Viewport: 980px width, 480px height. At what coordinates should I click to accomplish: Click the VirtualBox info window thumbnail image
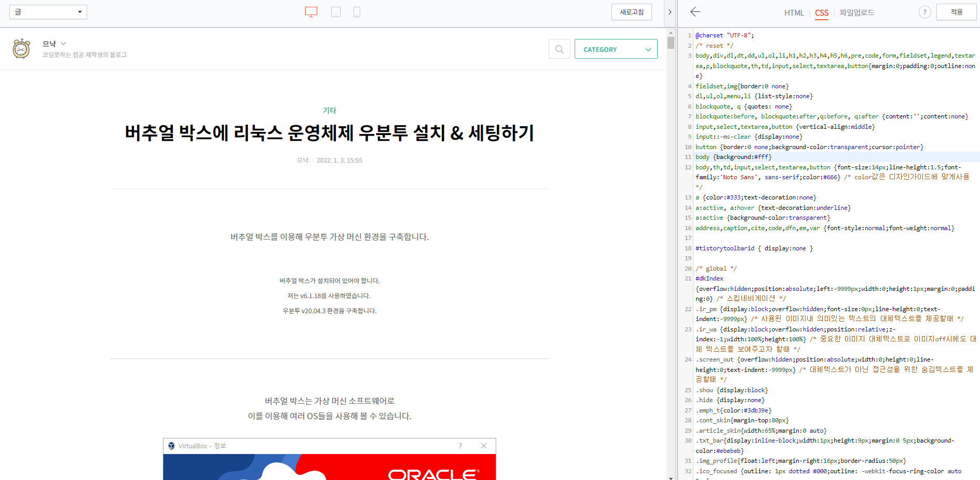click(330, 459)
